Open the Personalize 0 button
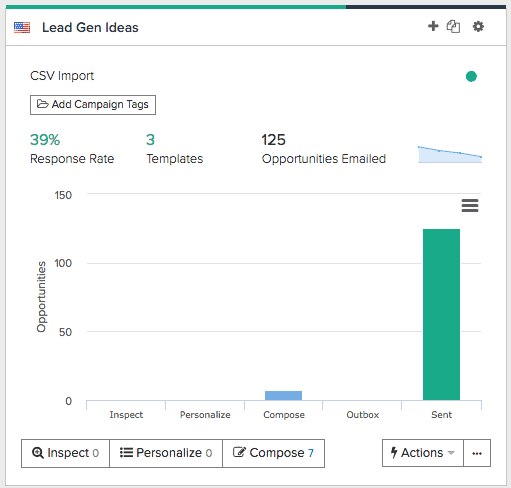This screenshot has width=511, height=488. [x=166, y=453]
